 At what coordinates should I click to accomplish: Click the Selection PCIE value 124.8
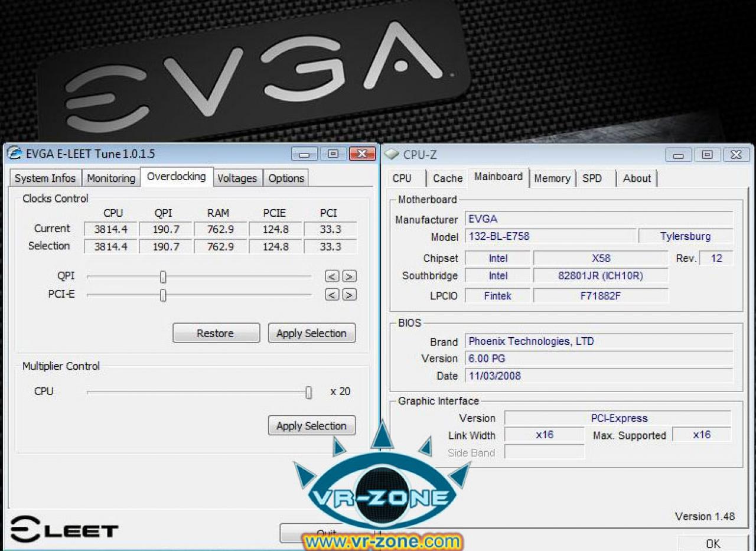click(x=275, y=246)
